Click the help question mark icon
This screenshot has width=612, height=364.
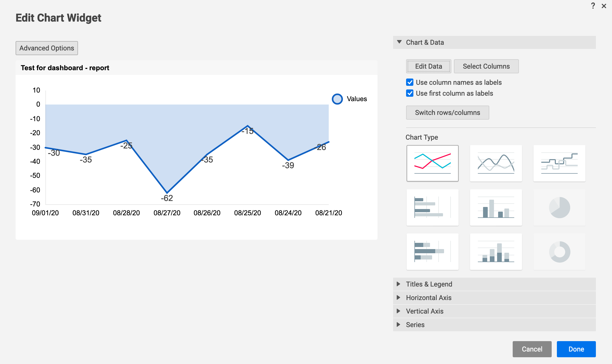point(593,6)
